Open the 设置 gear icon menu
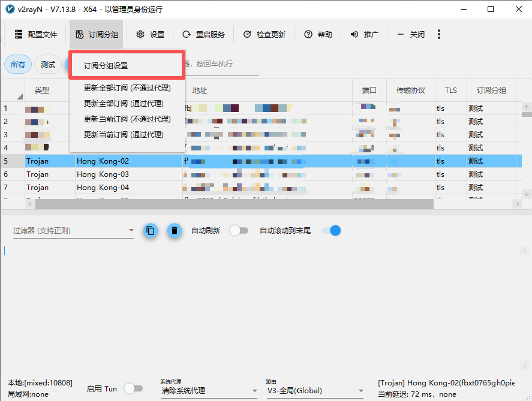Image resolution: width=532 pixels, height=401 pixels. 140,35
